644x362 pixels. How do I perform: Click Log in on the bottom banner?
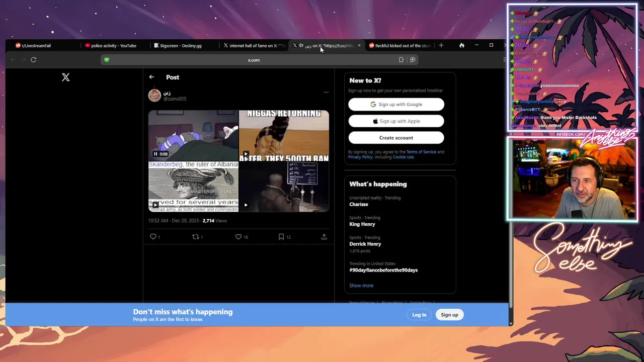tap(419, 315)
